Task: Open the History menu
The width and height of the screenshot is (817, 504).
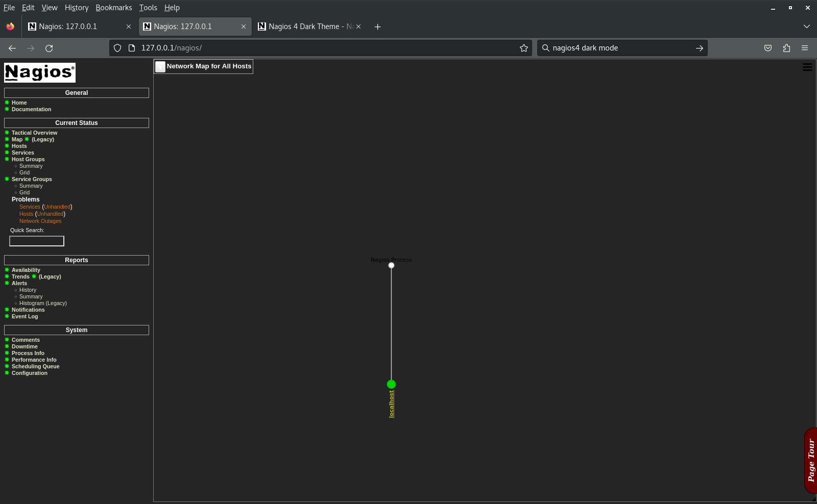Action: 77,8
